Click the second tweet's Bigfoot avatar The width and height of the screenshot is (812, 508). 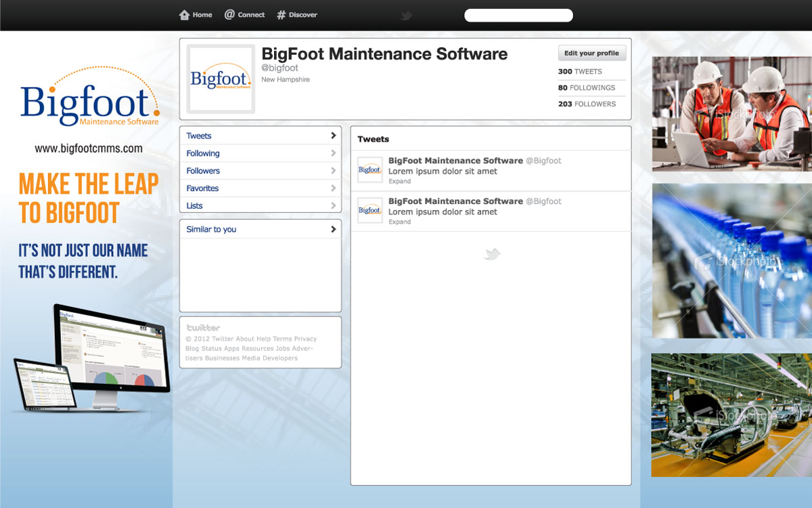[370, 210]
